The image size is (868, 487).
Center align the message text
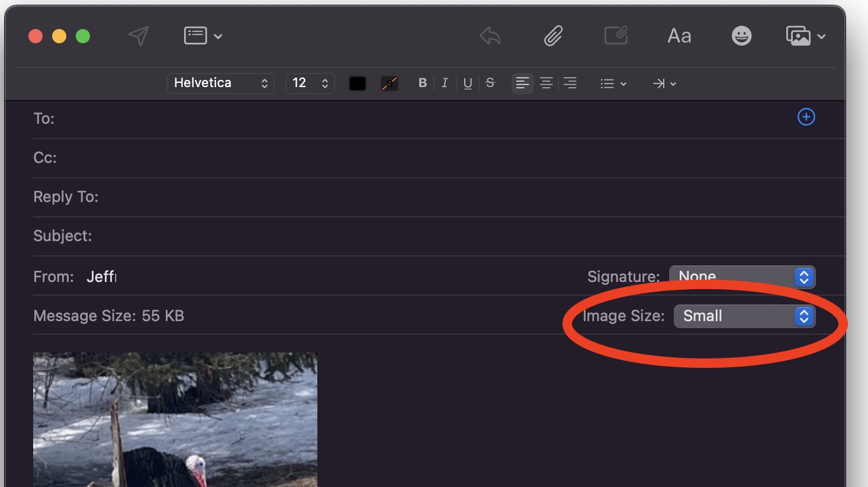click(546, 83)
